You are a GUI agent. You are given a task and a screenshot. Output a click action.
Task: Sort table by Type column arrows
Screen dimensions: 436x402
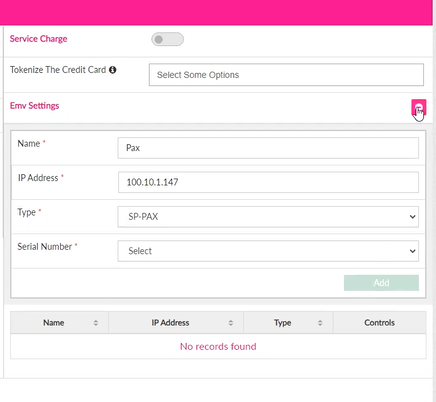[x=320, y=323]
